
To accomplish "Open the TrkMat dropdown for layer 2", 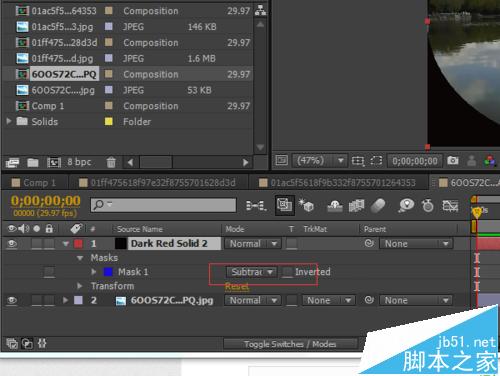I will (329, 300).
